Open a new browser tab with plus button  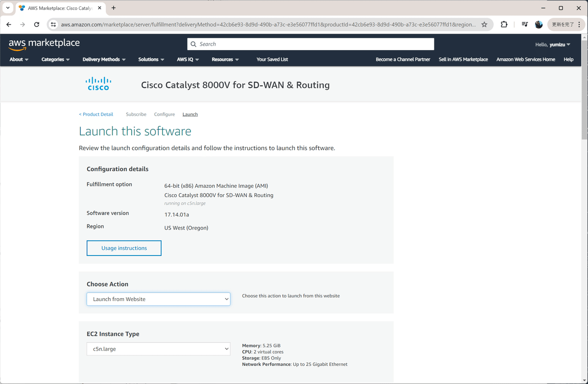113,8
